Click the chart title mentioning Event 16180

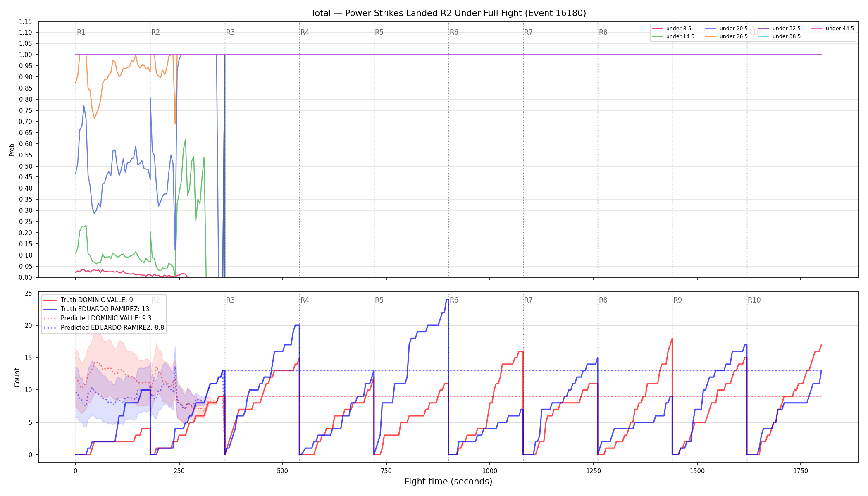[448, 13]
